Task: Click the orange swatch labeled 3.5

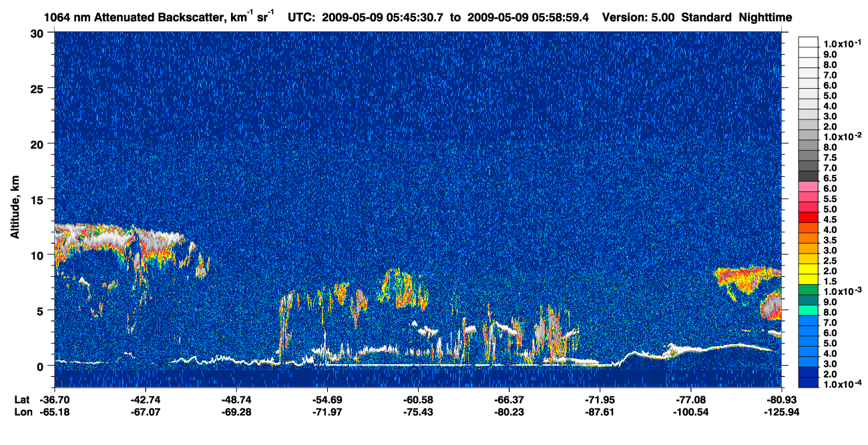Action: tap(808, 238)
